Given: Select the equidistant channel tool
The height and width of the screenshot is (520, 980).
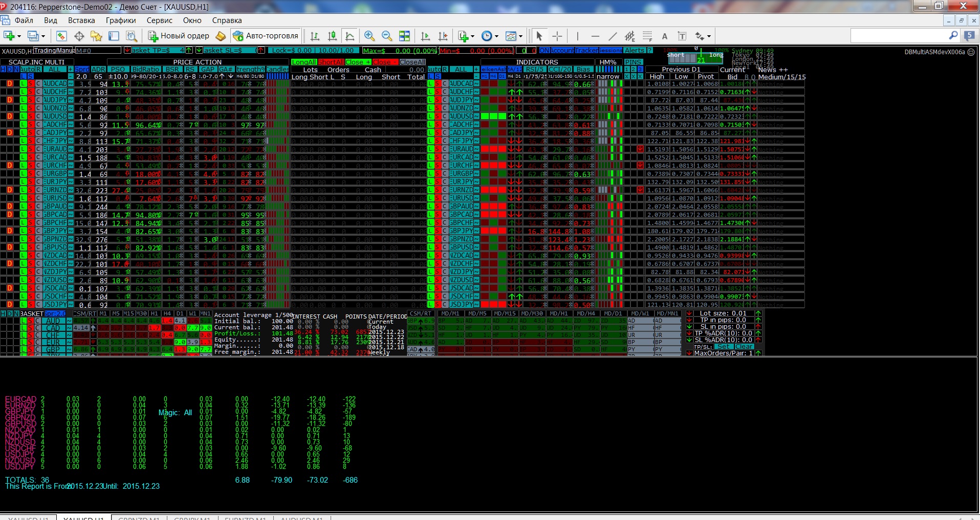Looking at the screenshot, I should pos(630,36).
